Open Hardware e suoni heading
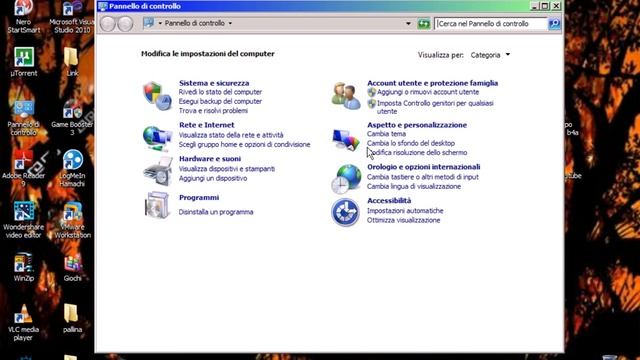The image size is (640, 360). tap(210, 159)
